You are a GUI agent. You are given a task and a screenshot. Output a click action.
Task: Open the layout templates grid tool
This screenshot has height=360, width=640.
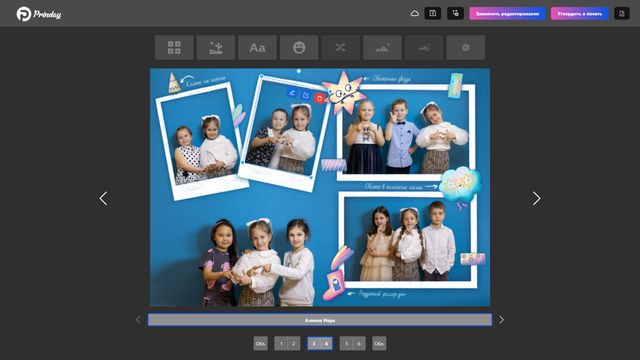click(x=174, y=48)
